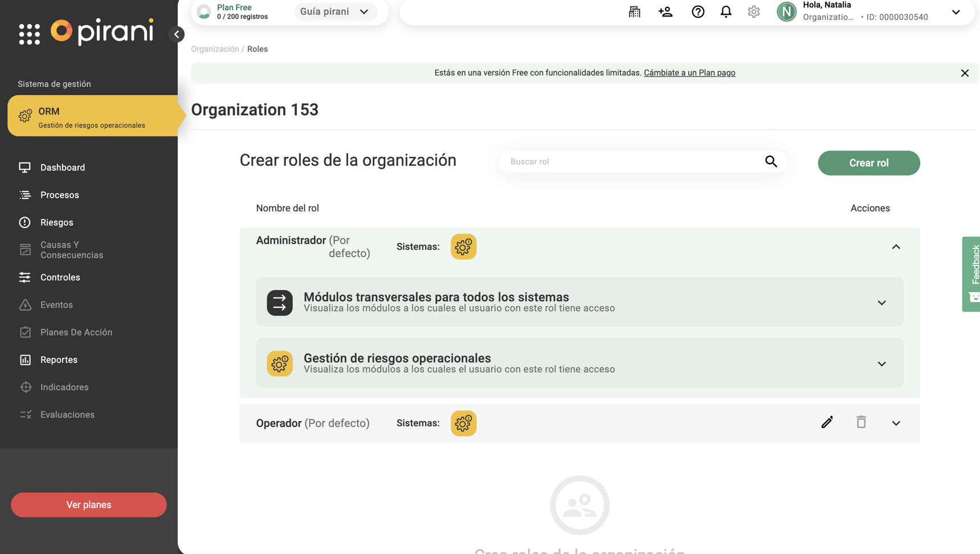This screenshot has height=554, width=980.
Task: Select Riesgos in the sidebar menu
Action: (56, 222)
